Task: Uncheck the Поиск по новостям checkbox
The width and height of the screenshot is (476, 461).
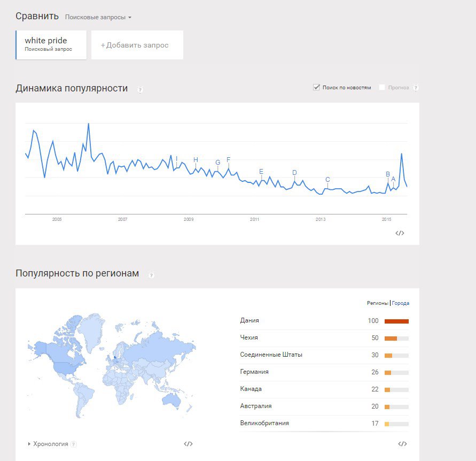Action: tap(316, 87)
